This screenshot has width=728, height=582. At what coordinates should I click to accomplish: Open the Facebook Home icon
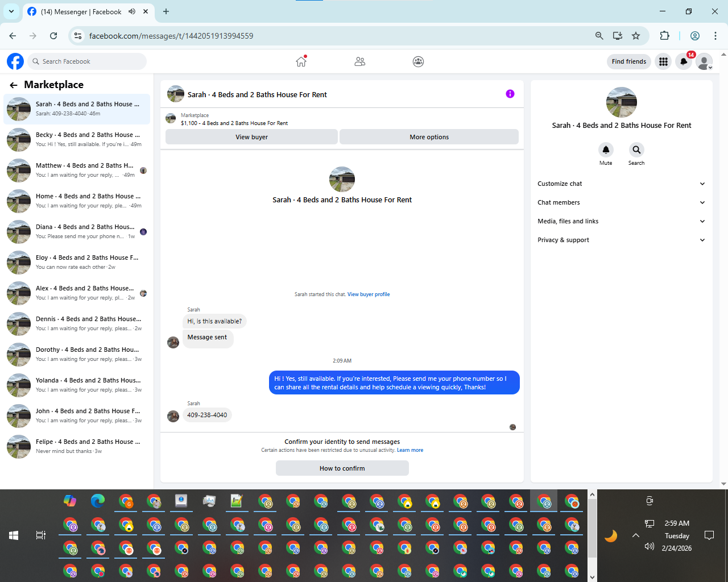[x=301, y=61]
